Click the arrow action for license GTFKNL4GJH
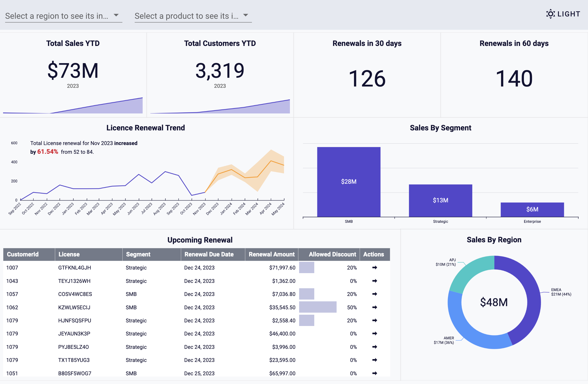This screenshot has width=588, height=384. tap(375, 267)
